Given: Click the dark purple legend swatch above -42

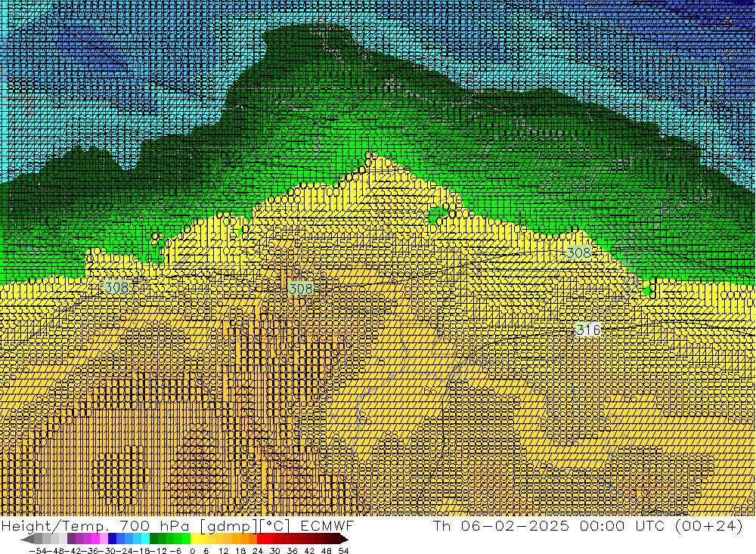Looking at the screenshot, I should pyautogui.click(x=71, y=540).
